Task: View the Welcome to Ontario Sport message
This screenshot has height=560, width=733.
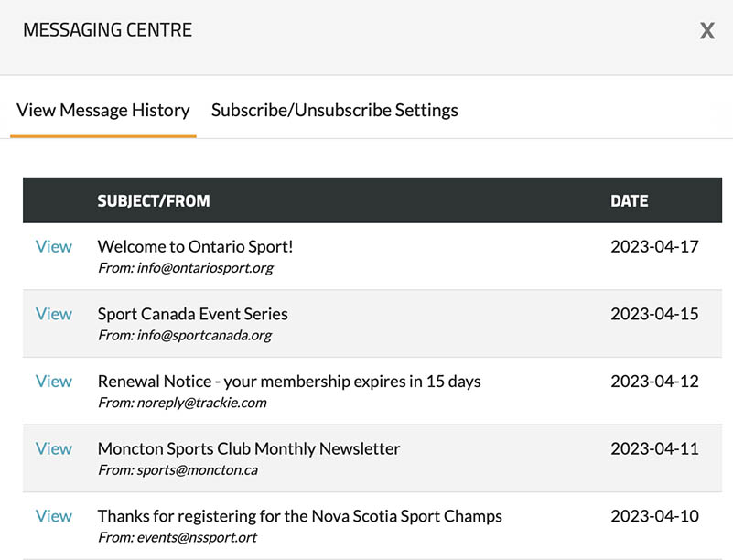Action: (x=53, y=246)
